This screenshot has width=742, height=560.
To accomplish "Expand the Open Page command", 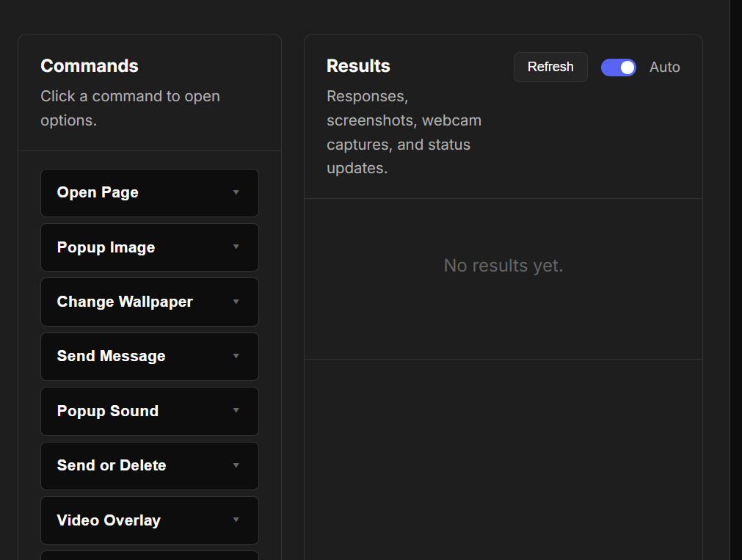I will click(x=150, y=193).
